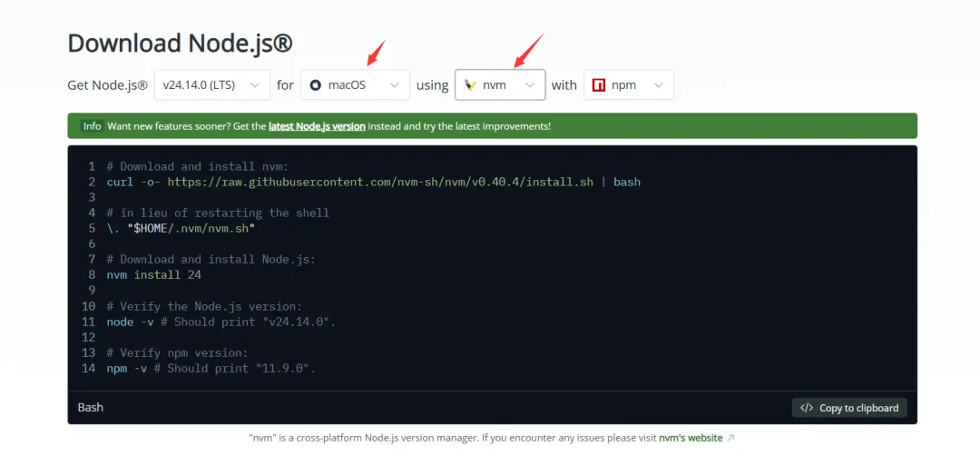Viewport: 980px width, 456px height.
Task: Visit nvm's website link
Action: tap(691, 438)
